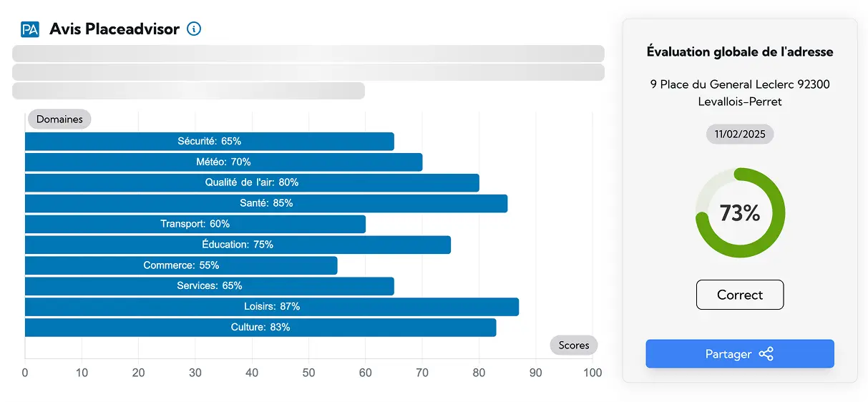Select the 11/02/2025 date badge
Screen dimensions: 868x402
click(x=740, y=134)
